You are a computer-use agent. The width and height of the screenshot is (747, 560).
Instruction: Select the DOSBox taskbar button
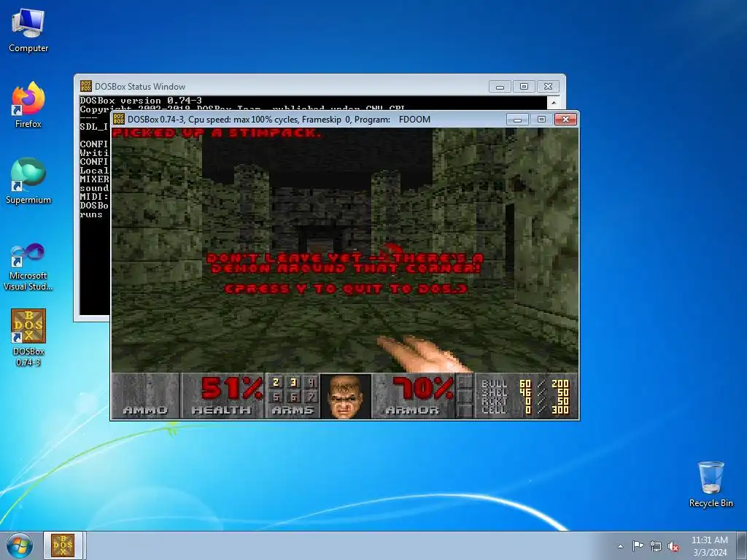click(x=63, y=545)
